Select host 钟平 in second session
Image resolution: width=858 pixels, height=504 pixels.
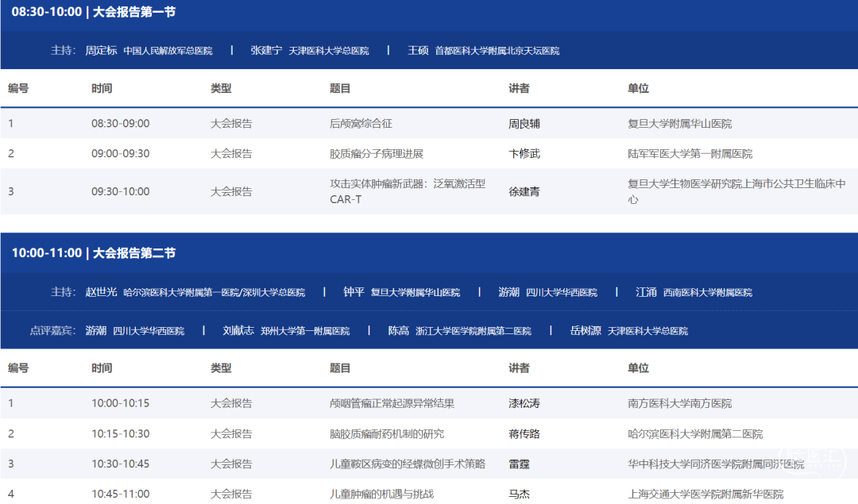point(354,292)
